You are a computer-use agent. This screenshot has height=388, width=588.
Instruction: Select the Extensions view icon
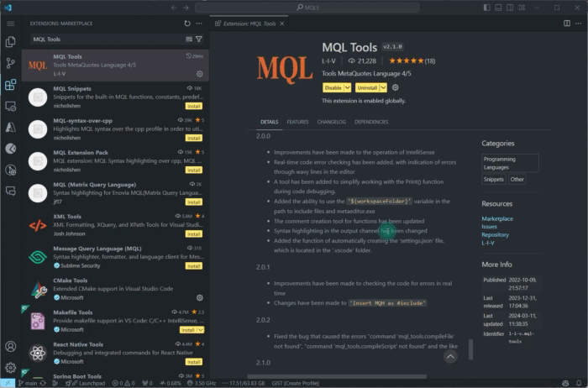pyautogui.click(x=10, y=84)
